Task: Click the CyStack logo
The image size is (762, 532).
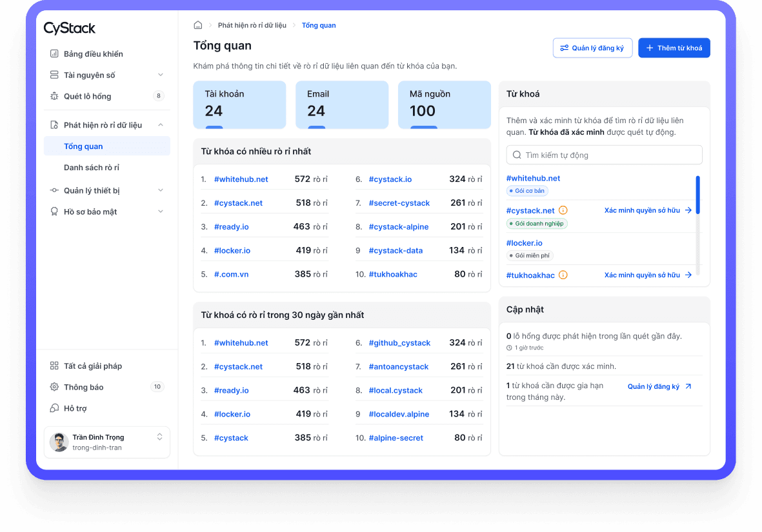Action: coord(70,28)
